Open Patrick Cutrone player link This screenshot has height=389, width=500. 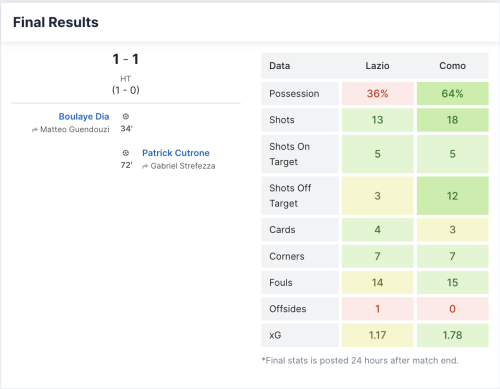tap(176, 153)
